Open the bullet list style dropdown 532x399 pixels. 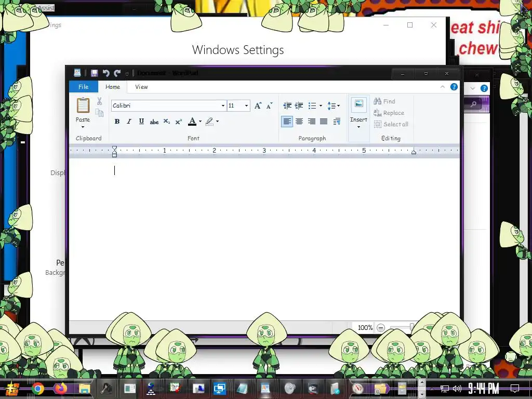pyautogui.click(x=321, y=105)
